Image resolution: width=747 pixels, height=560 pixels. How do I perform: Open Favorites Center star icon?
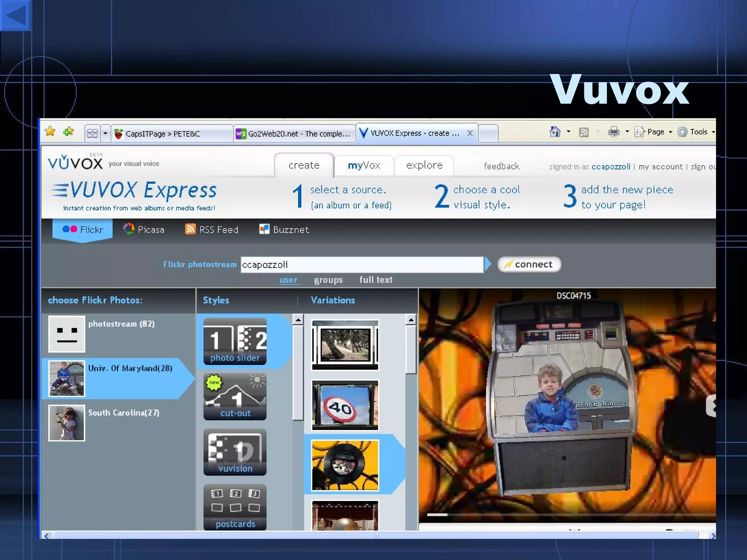pyautogui.click(x=50, y=131)
